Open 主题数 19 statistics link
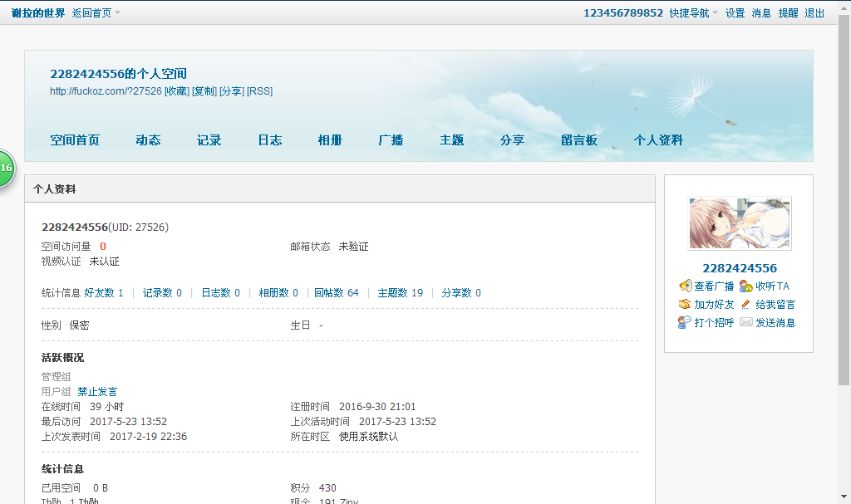 tap(401, 293)
